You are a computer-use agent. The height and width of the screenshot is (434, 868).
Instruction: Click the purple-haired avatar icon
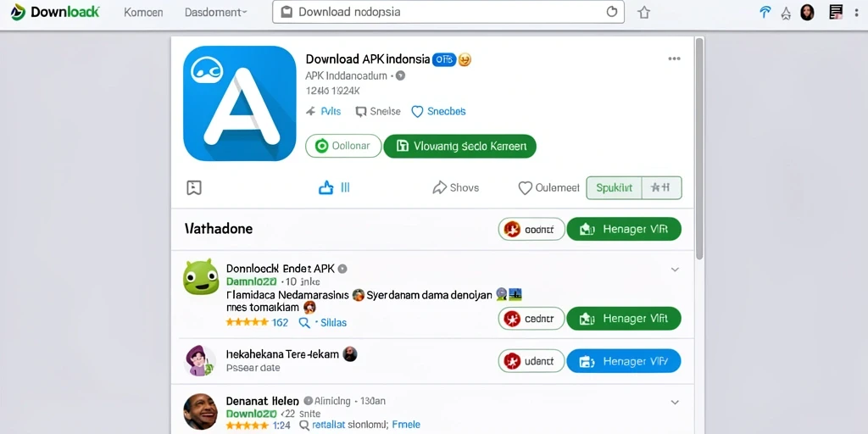200,360
